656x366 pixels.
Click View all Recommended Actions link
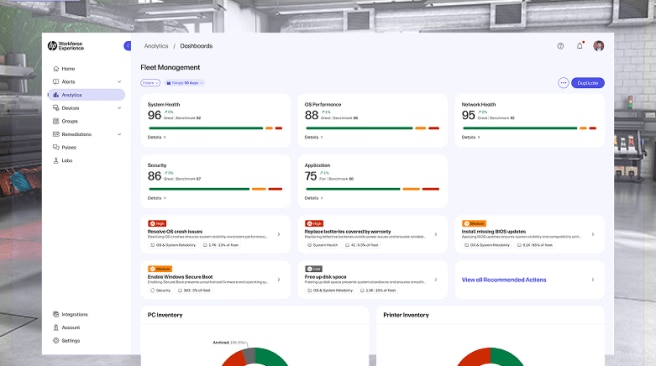click(504, 280)
